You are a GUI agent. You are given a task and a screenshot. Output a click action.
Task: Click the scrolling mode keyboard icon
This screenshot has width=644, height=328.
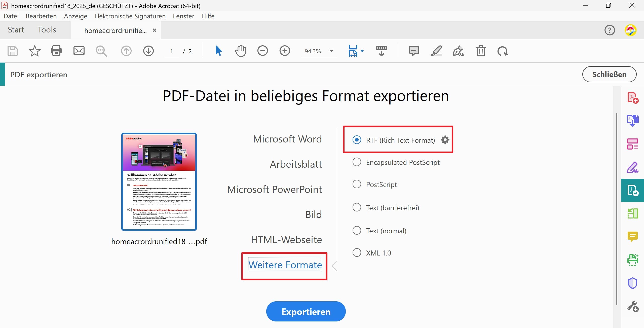click(x=381, y=51)
